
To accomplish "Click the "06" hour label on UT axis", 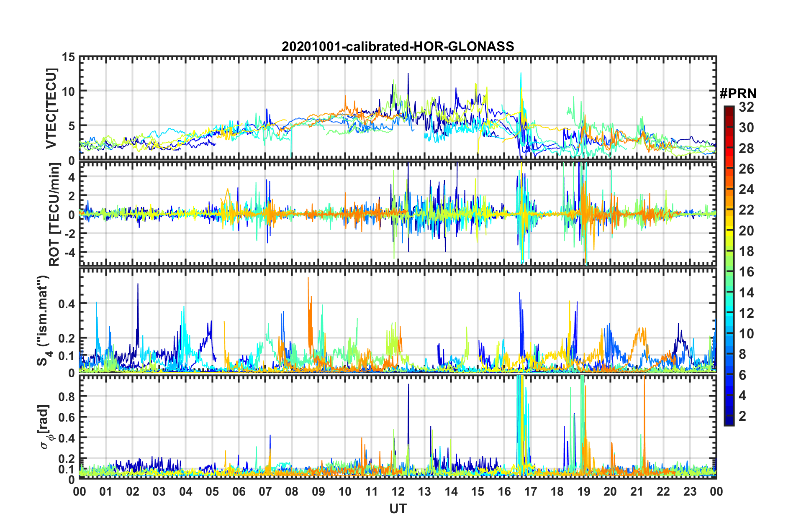I will (x=239, y=491).
